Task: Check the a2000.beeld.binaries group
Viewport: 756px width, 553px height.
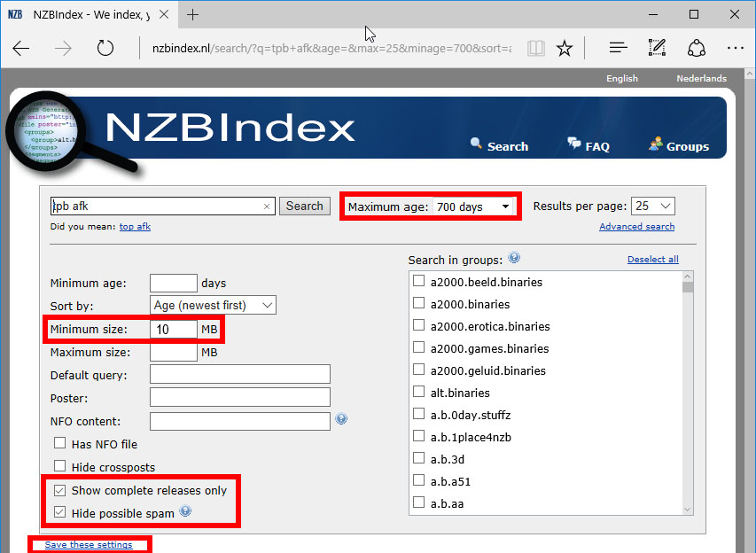Action: click(419, 281)
